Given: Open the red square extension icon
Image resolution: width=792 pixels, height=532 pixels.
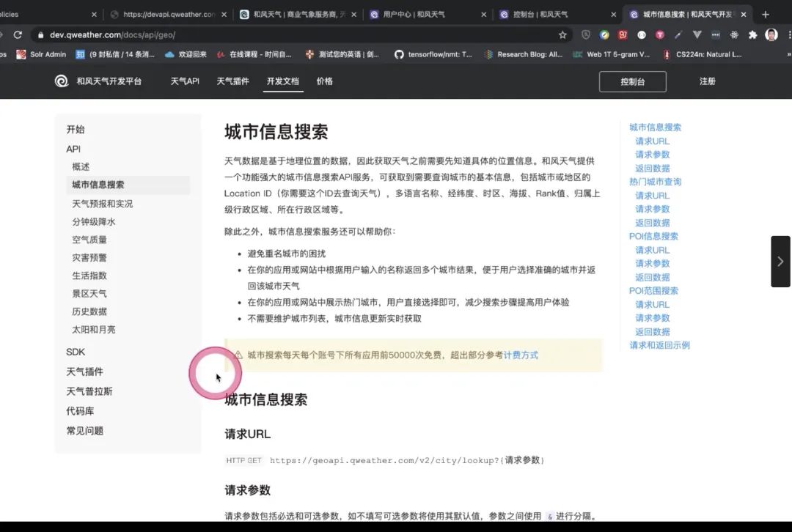Looking at the screenshot, I should point(623,35).
